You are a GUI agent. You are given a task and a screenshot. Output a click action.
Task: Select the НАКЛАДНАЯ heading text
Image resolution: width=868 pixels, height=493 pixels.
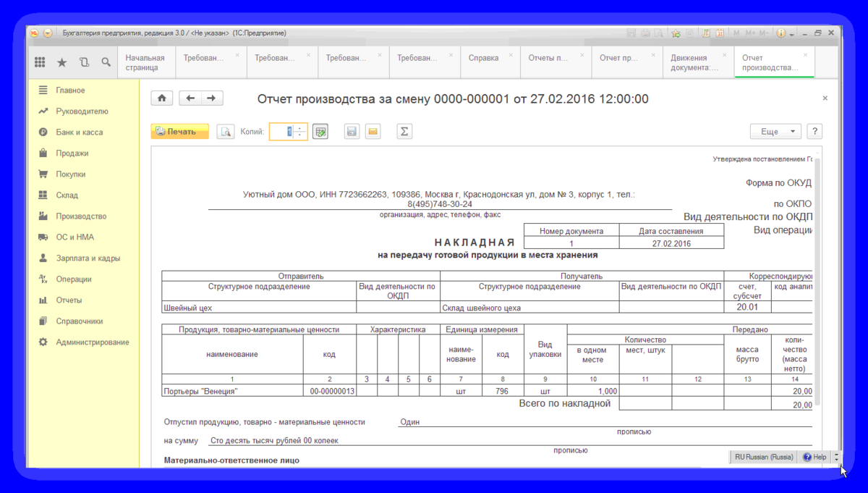click(x=474, y=243)
